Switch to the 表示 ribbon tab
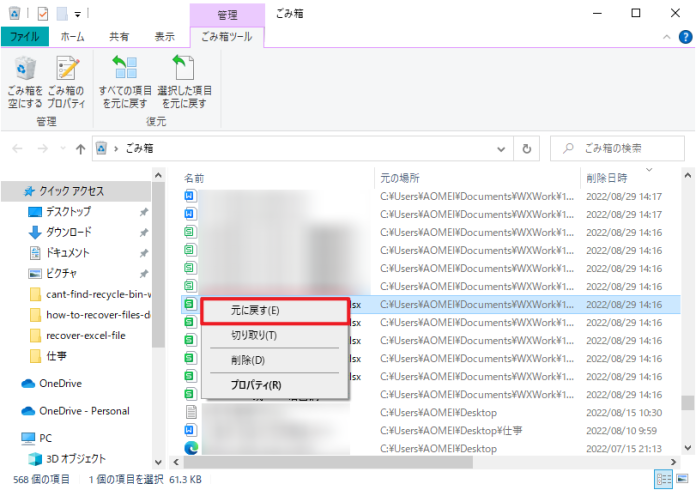This screenshot has width=696, height=490. coord(164,37)
